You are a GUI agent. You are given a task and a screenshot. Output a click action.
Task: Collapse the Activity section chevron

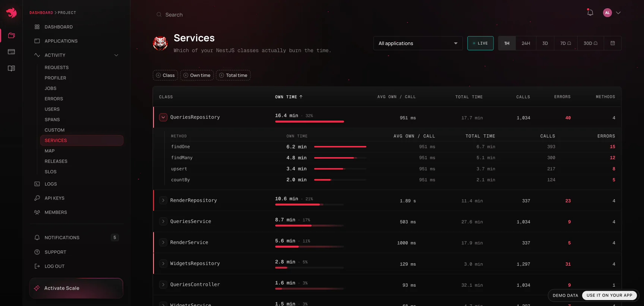coord(116,55)
